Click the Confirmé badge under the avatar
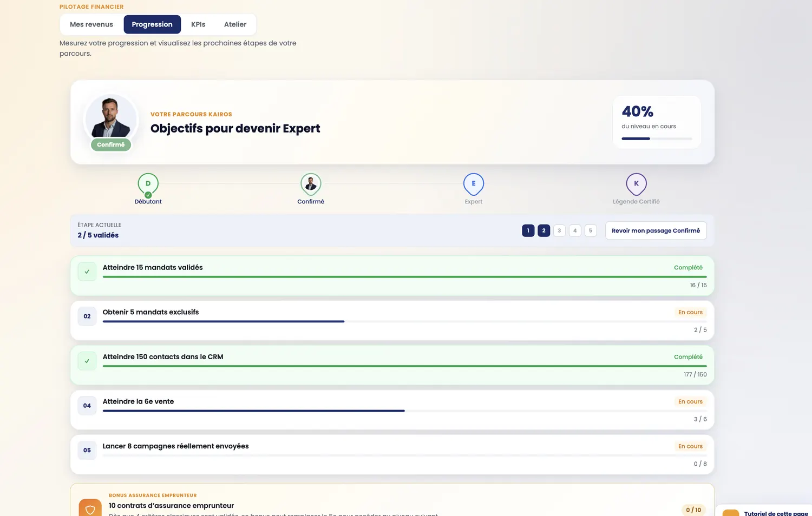The width and height of the screenshot is (812, 516). pos(111,144)
